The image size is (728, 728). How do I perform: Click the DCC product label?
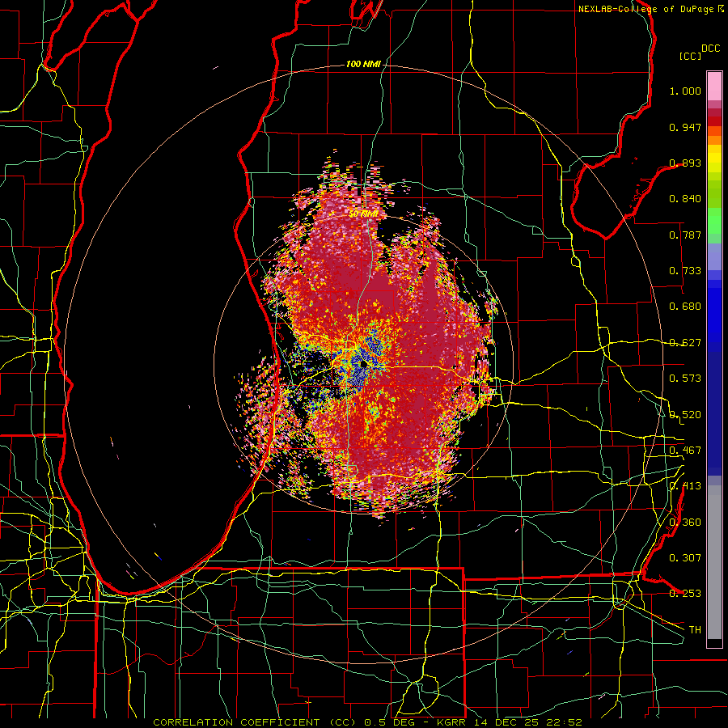711,49
